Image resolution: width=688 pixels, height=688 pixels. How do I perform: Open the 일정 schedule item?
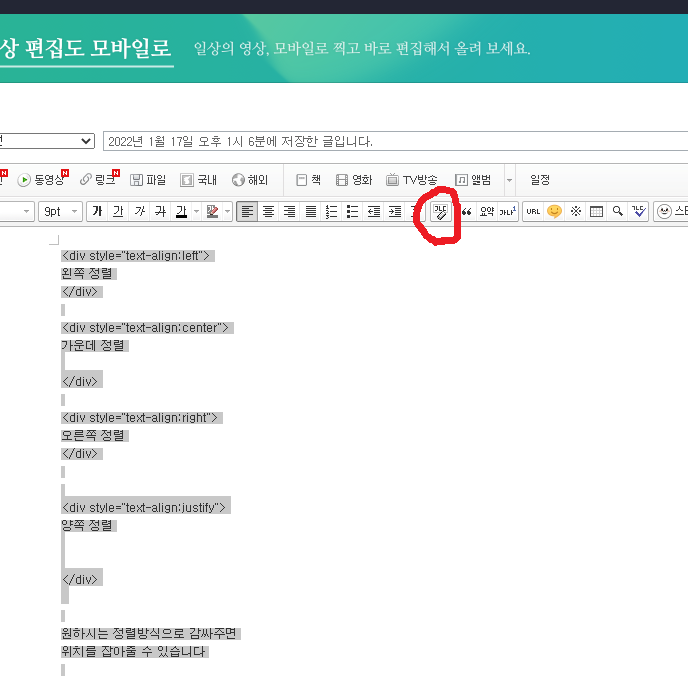[x=540, y=180]
